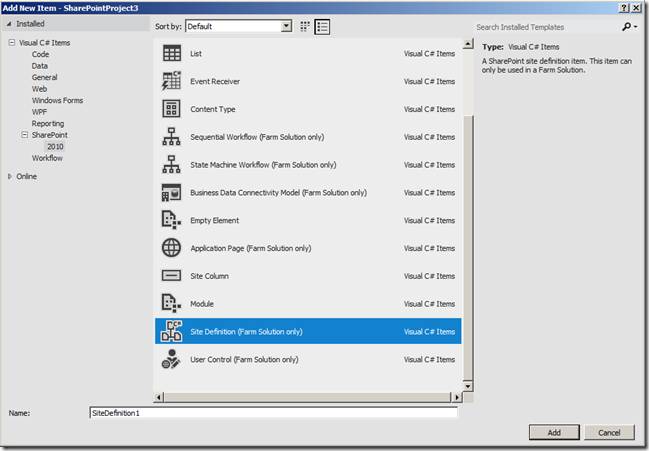Select the Workflow category

click(48, 158)
